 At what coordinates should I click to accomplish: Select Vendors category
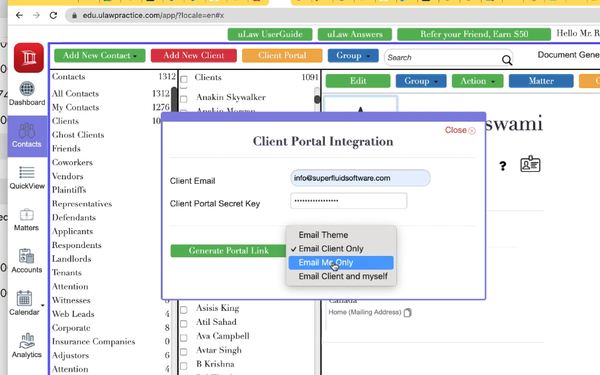(x=68, y=176)
